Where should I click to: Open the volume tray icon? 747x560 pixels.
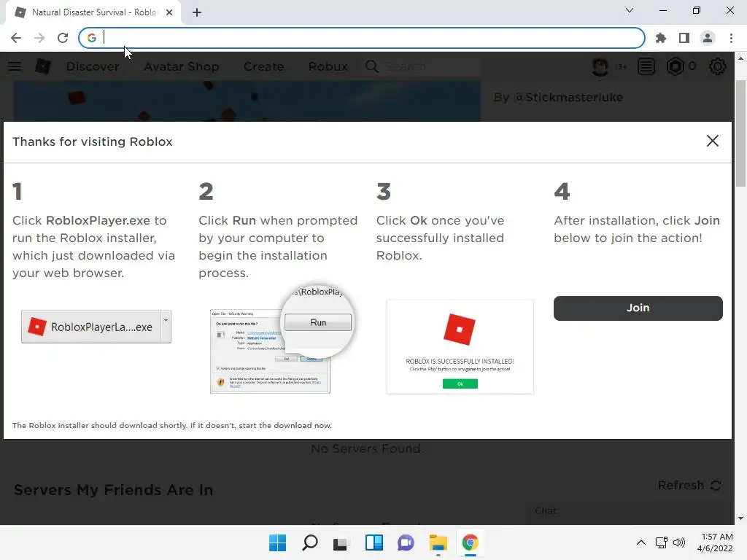(679, 542)
